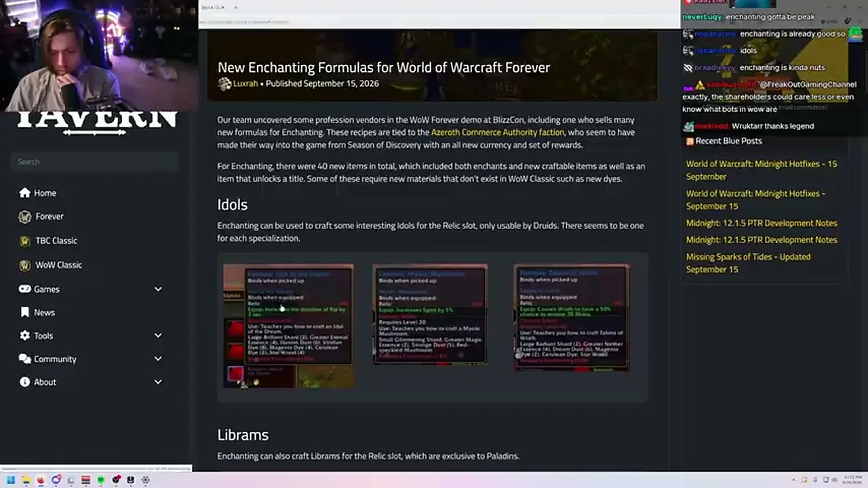Open the Mystic Mushroom formula image

tap(430, 314)
